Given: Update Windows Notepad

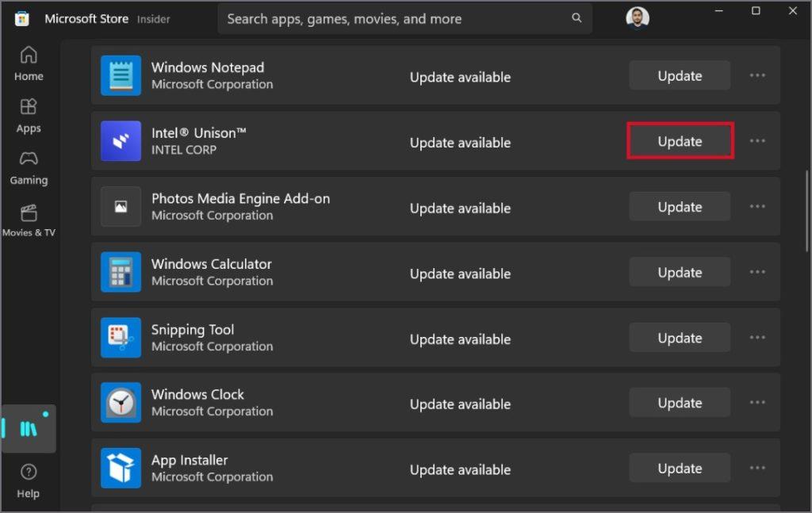Looking at the screenshot, I should [680, 75].
